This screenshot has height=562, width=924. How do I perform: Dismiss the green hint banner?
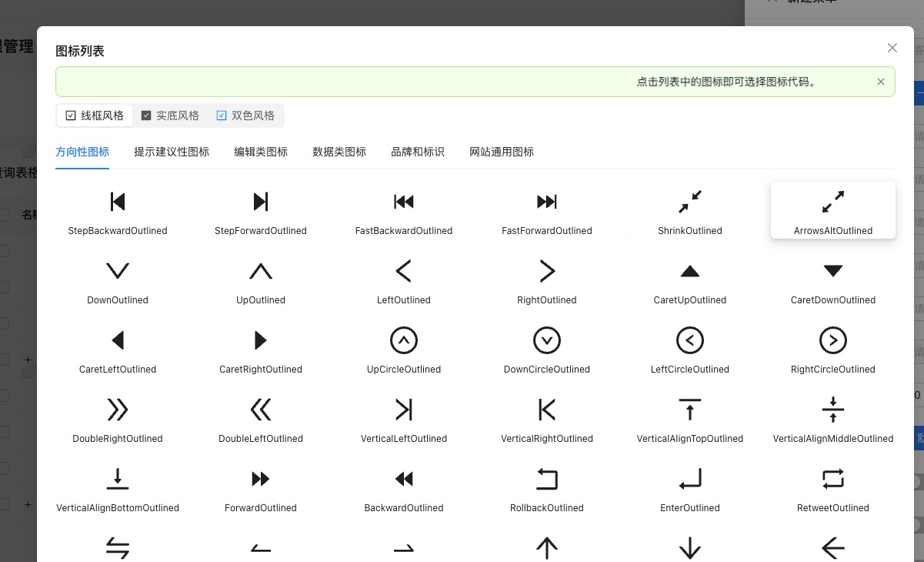pos(881,81)
